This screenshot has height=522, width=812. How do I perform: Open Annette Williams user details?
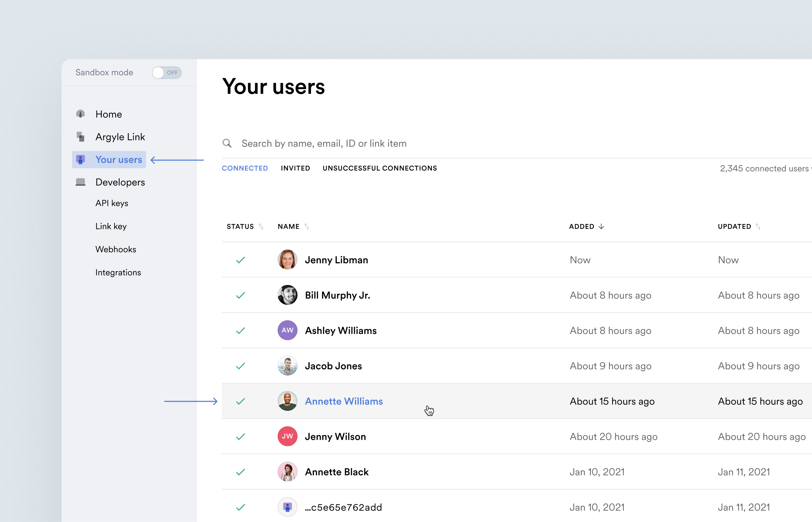tap(344, 401)
